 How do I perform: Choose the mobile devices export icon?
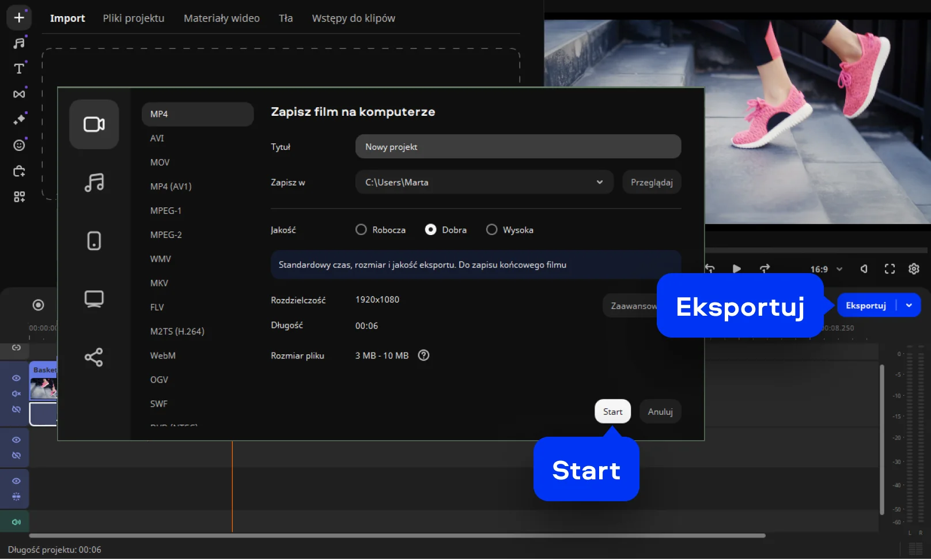(x=94, y=241)
